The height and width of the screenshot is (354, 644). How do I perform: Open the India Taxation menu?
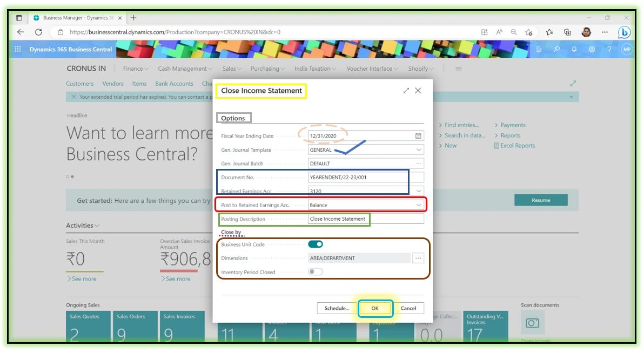tap(315, 69)
